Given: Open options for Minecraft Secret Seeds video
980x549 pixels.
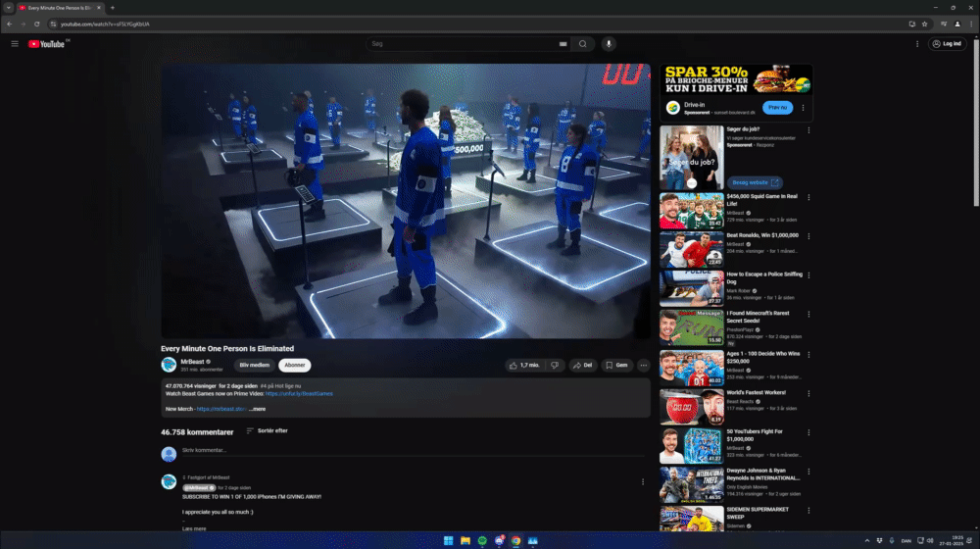Looking at the screenshot, I should (808, 315).
